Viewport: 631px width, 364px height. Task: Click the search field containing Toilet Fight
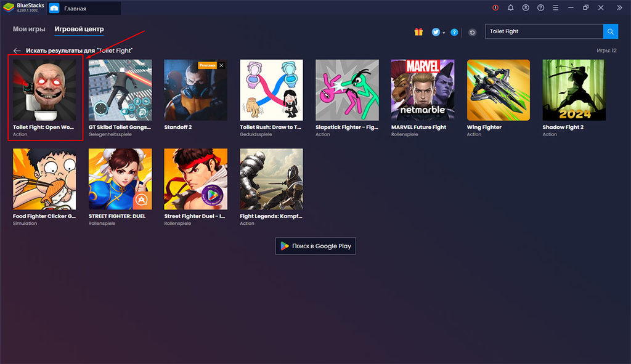pyautogui.click(x=544, y=31)
